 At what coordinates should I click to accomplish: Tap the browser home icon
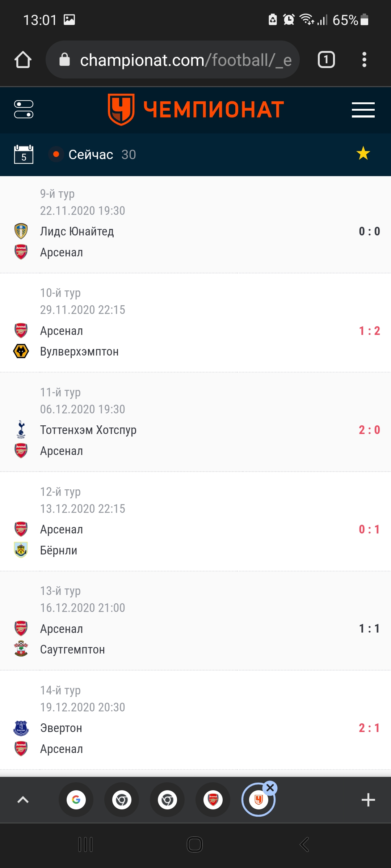click(23, 60)
